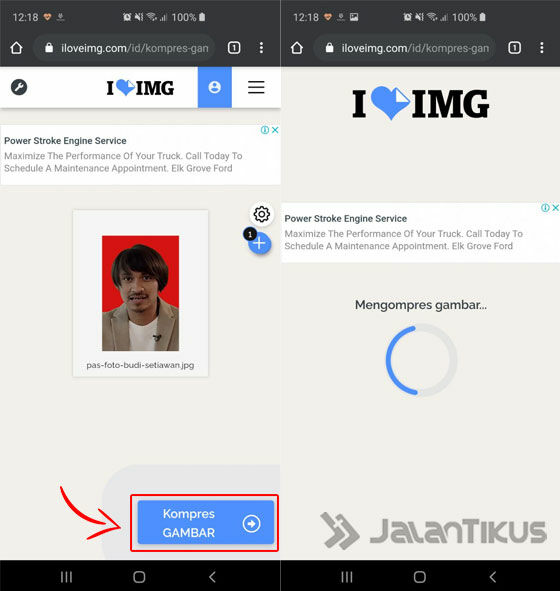The height and width of the screenshot is (591, 560).
Task: Tap home button on left navigation bar
Action: tap(139, 577)
